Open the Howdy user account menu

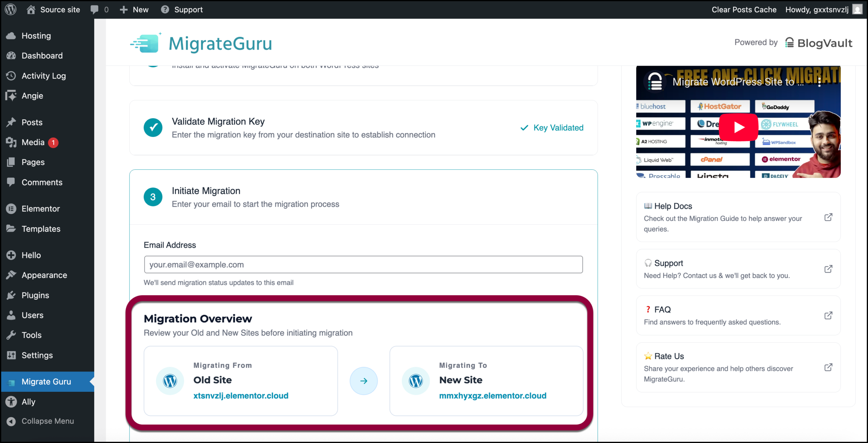(x=816, y=9)
